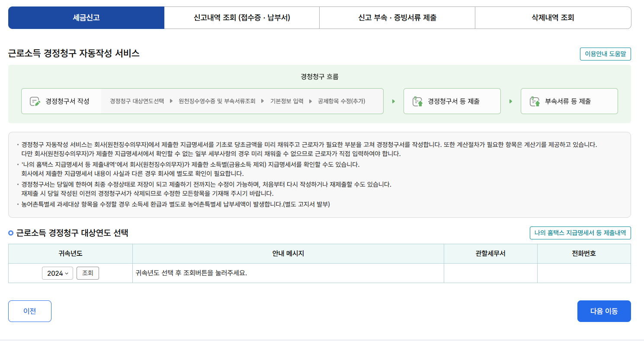Open the 귀속년도 year dropdown
Screen dimensions: 644x341
click(x=58, y=273)
